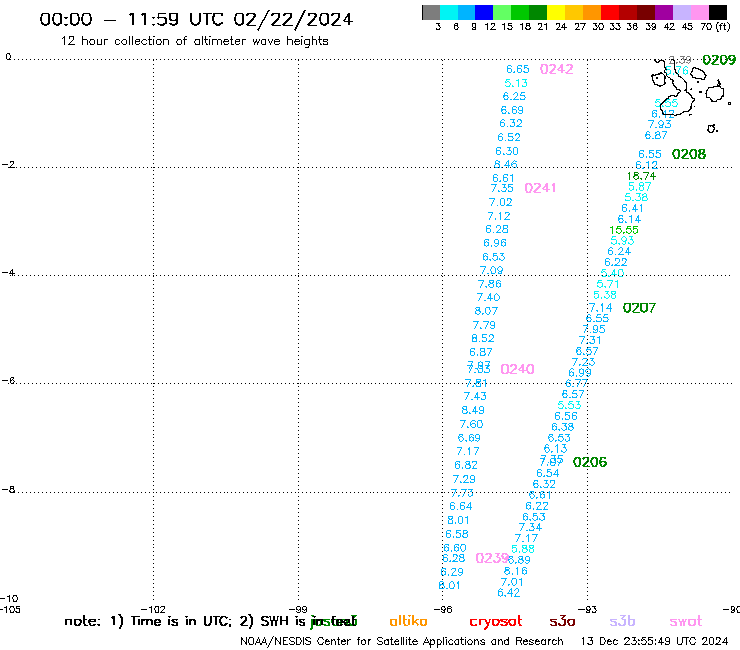Screen dimensions: 740x650
Task: Click the note about Time in UTC
Action: [x=210, y=621]
